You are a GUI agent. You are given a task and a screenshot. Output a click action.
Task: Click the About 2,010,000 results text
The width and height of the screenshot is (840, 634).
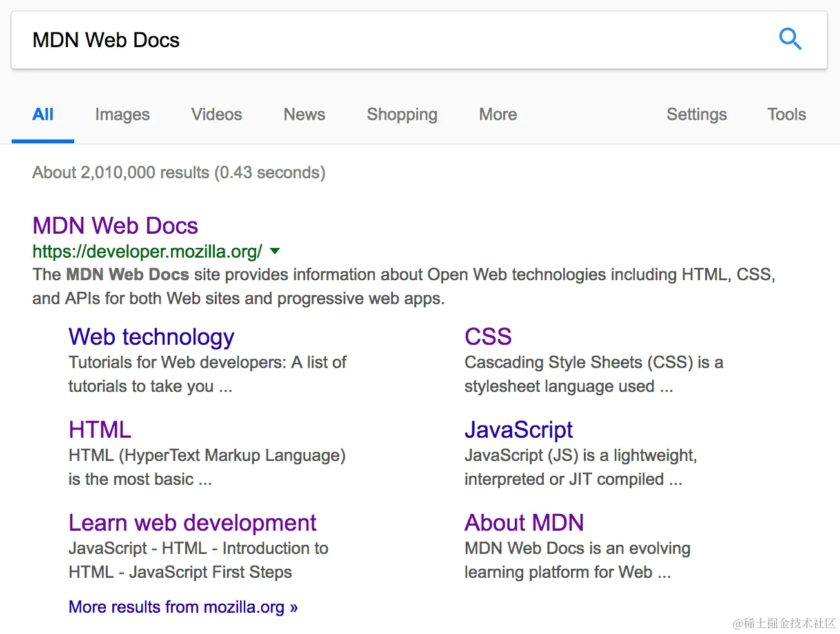(x=179, y=172)
